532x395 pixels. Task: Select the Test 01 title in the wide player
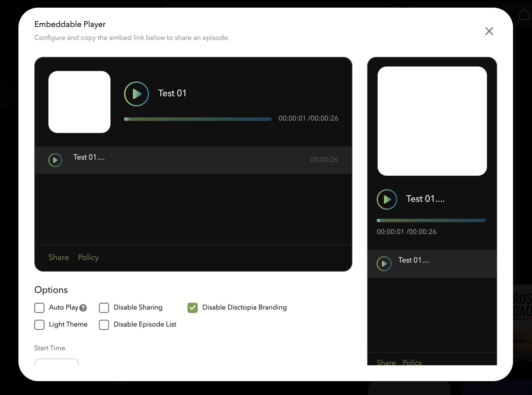click(x=172, y=93)
